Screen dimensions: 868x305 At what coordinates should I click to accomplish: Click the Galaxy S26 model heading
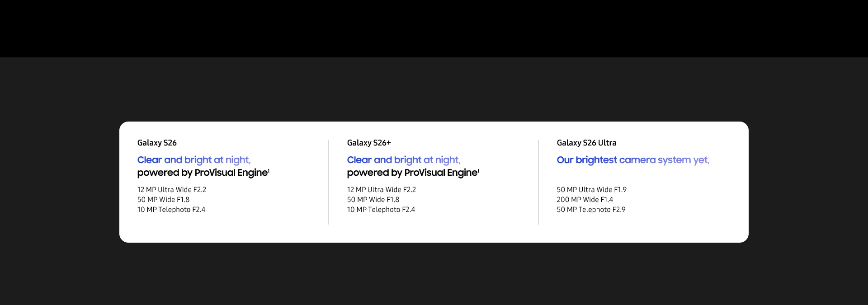[x=157, y=143]
